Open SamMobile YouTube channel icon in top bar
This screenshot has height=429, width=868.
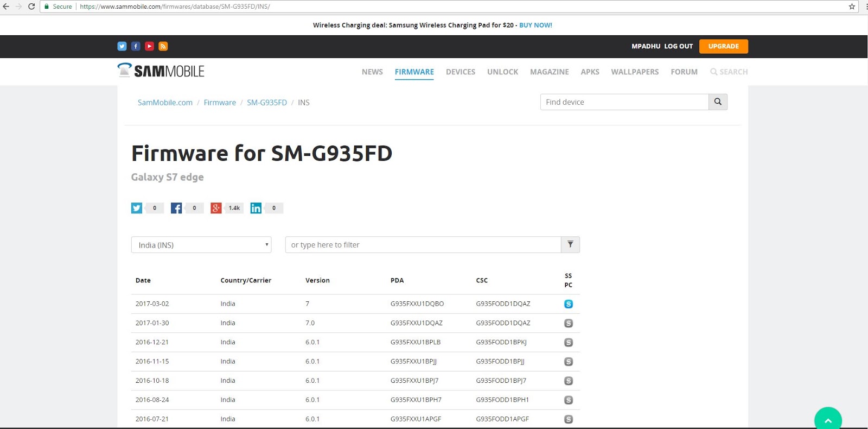click(149, 46)
